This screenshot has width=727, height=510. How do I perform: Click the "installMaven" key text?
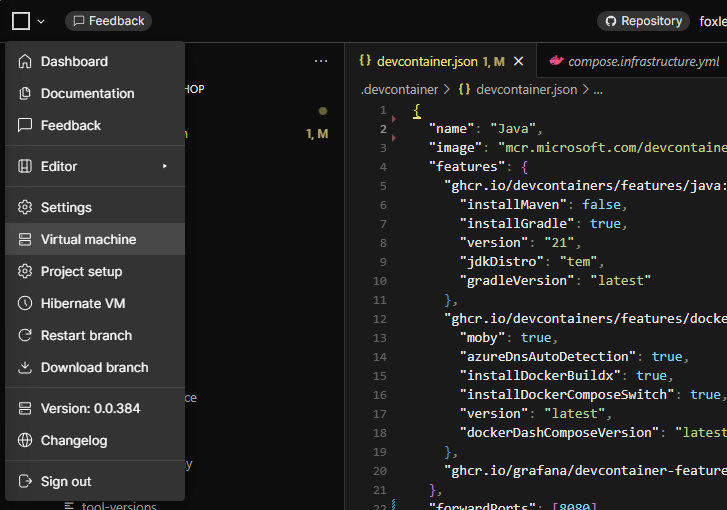click(x=513, y=204)
